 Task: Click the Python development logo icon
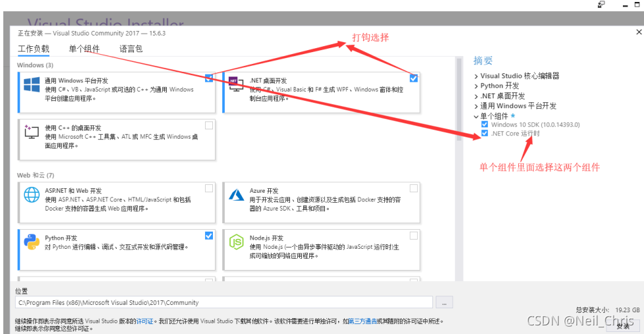(x=32, y=242)
